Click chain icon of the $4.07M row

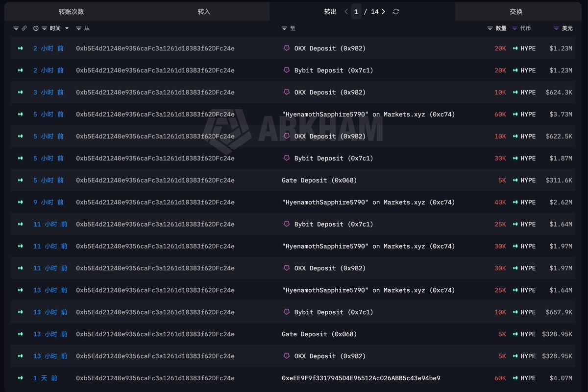(21, 378)
